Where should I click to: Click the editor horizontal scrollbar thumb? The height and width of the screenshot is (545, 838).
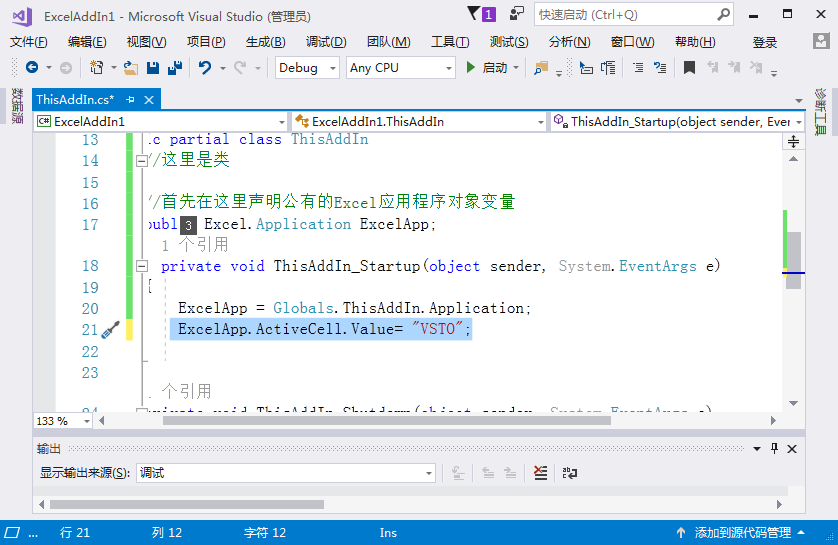point(387,421)
